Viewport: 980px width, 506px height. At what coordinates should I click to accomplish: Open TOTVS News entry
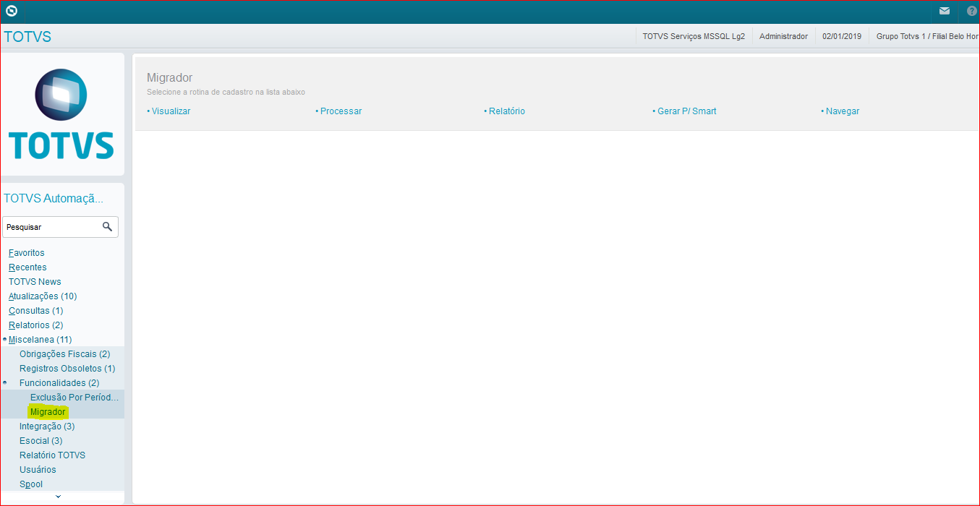pos(35,282)
